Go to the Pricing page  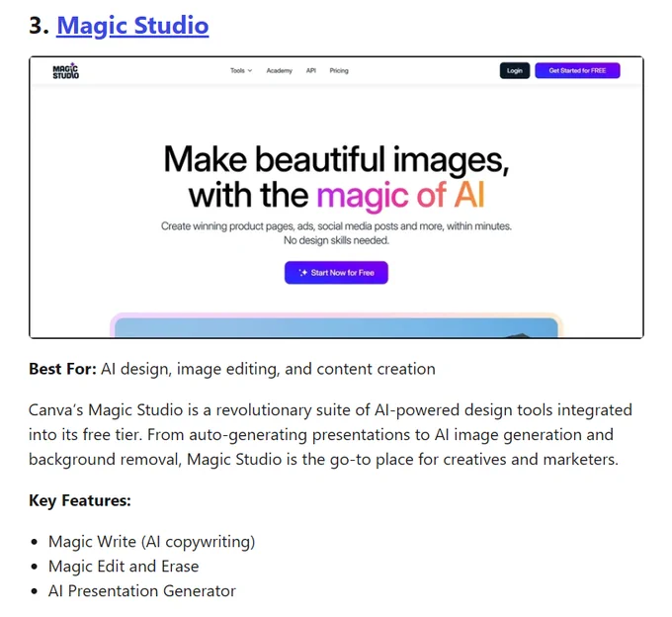click(x=339, y=71)
